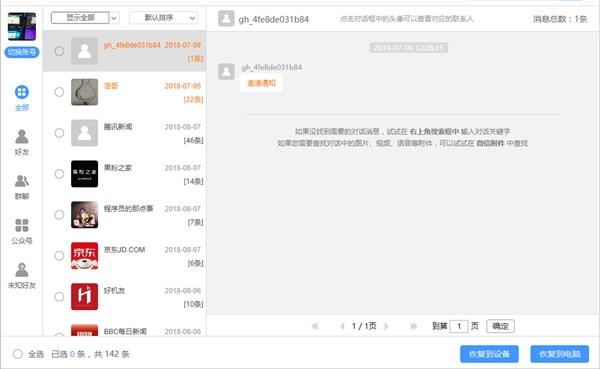
Task: Click the 京东 red logo avatar
Action: click(x=85, y=256)
